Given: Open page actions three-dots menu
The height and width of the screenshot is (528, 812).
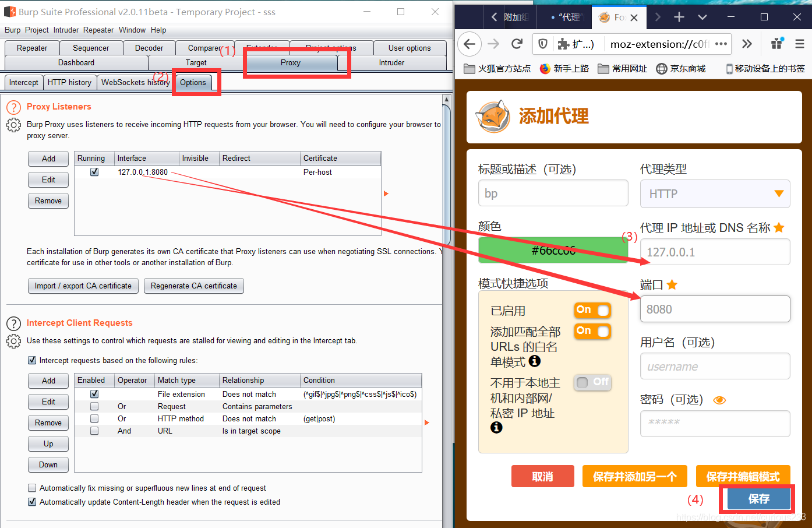Looking at the screenshot, I should (721, 44).
